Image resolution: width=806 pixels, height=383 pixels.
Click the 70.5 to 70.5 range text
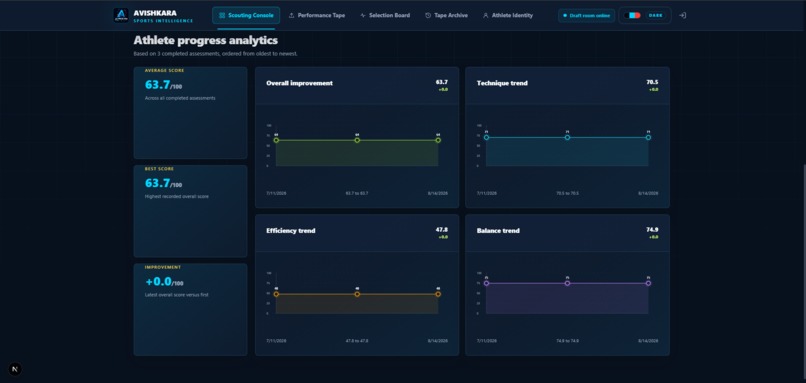567,193
